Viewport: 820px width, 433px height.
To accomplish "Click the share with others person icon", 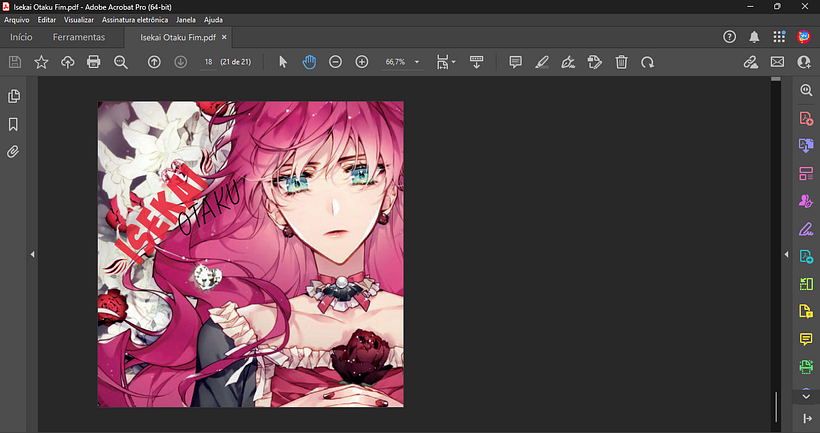I will coord(804,62).
